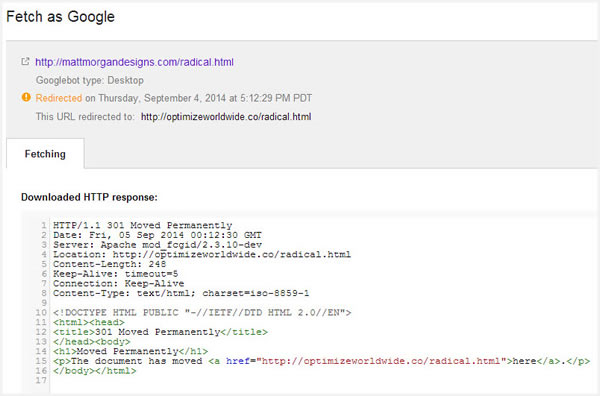Click the href URL in line 15
The image size is (600, 396).
(381, 361)
